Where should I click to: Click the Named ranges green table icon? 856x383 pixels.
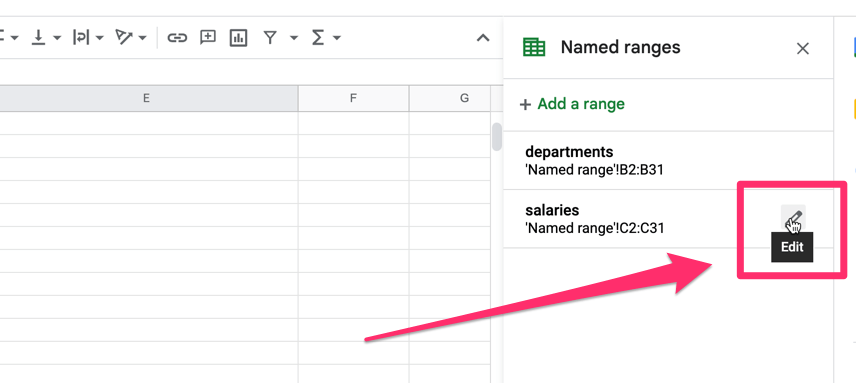(x=534, y=47)
